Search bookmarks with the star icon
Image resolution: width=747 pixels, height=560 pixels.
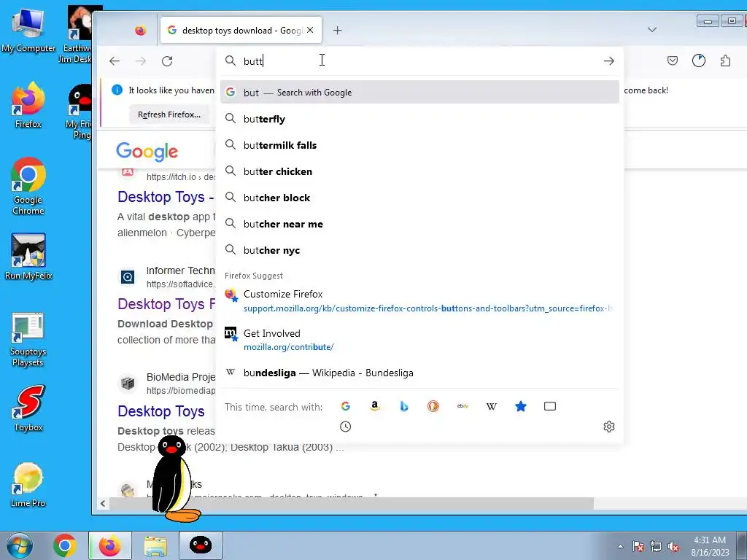521,406
